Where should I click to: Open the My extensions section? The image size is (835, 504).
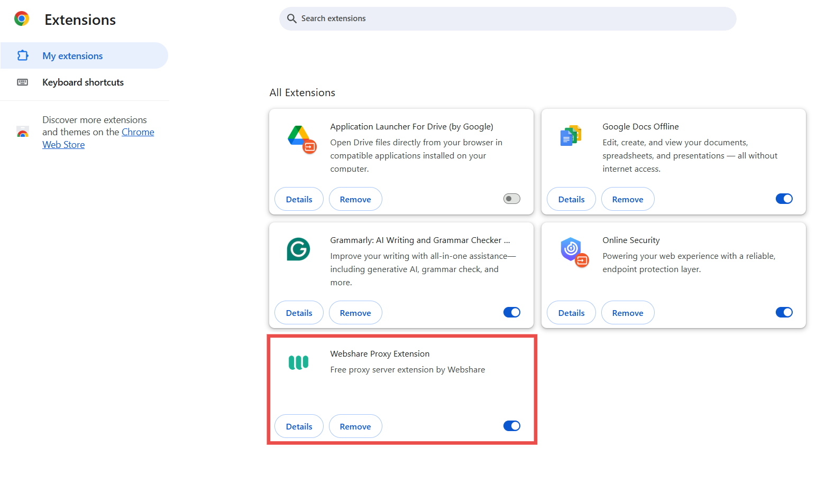click(84, 55)
